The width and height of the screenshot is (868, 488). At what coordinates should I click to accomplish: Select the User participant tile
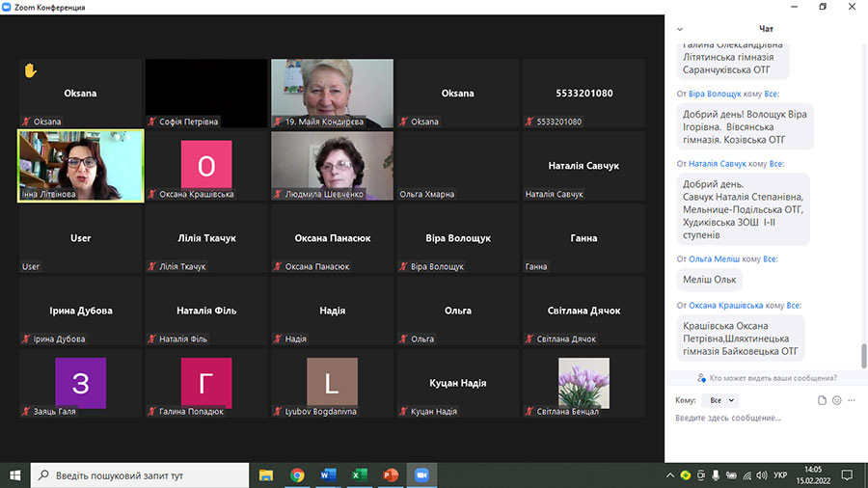pyautogui.click(x=81, y=238)
